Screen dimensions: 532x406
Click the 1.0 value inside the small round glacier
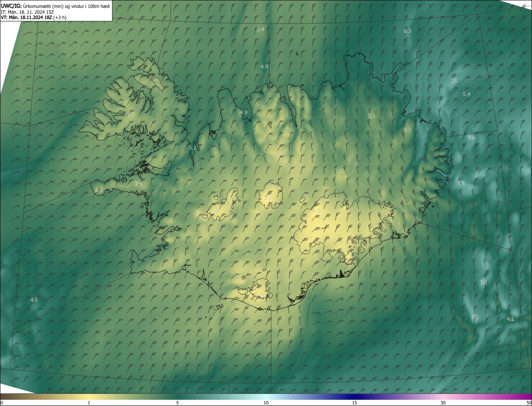click(x=267, y=198)
